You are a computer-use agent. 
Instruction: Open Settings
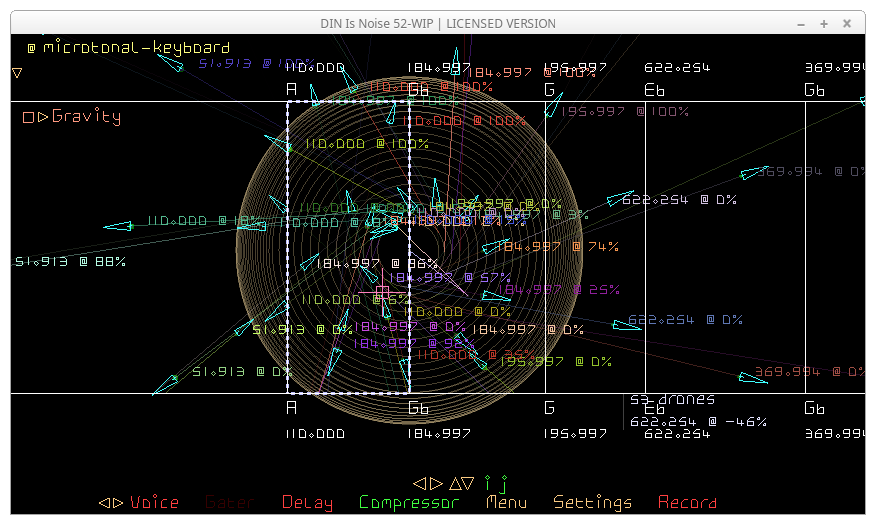(592, 502)
